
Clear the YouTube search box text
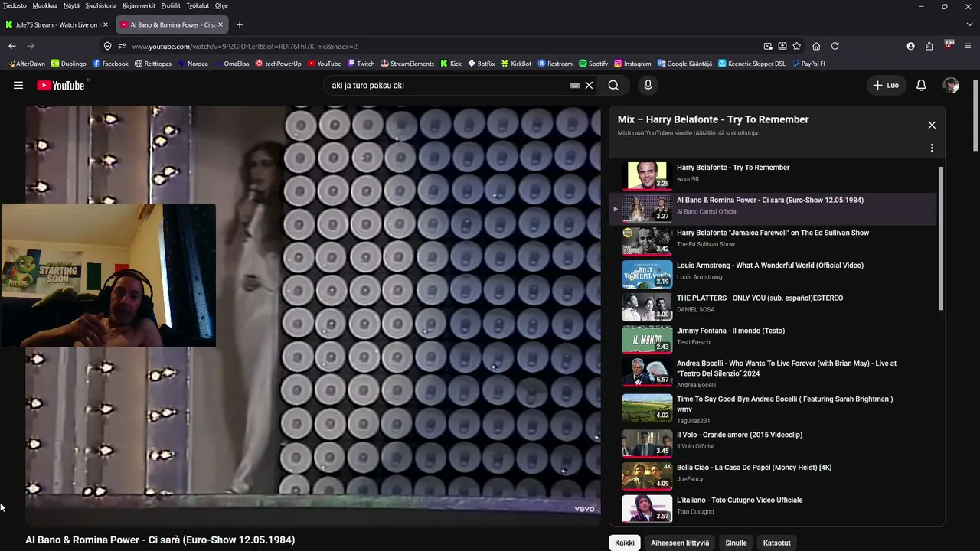589,86
